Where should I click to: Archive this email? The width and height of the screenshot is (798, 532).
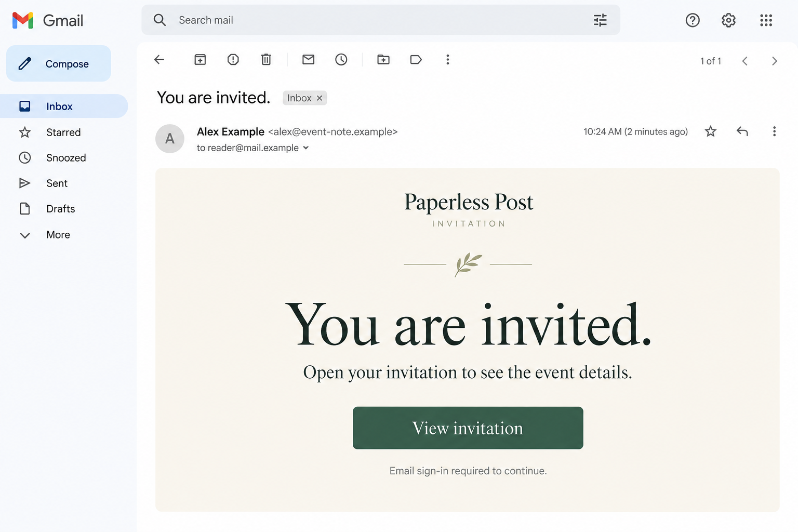pos(200,60)
